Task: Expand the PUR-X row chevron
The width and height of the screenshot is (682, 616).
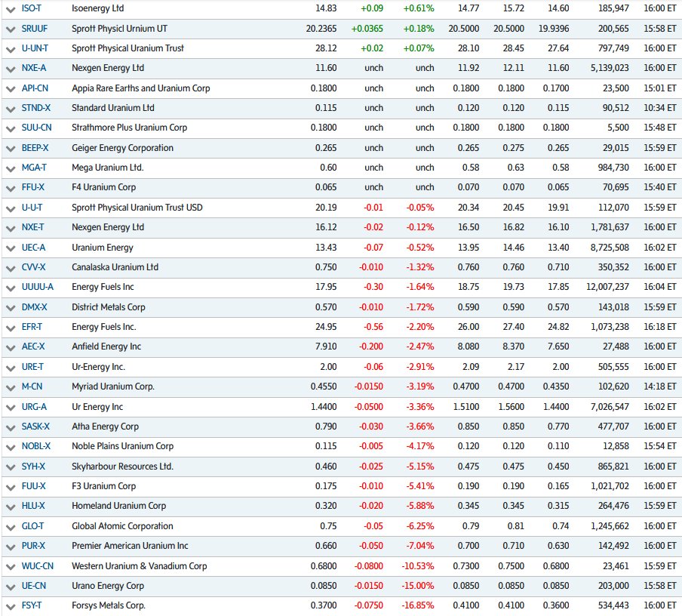Action: click(x=11, y=547)
